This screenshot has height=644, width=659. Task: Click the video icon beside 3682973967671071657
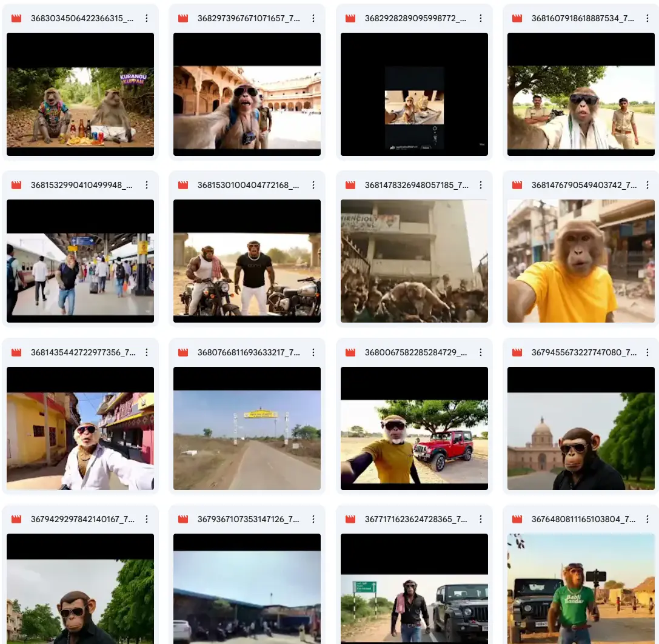click(x=183, y=18)
